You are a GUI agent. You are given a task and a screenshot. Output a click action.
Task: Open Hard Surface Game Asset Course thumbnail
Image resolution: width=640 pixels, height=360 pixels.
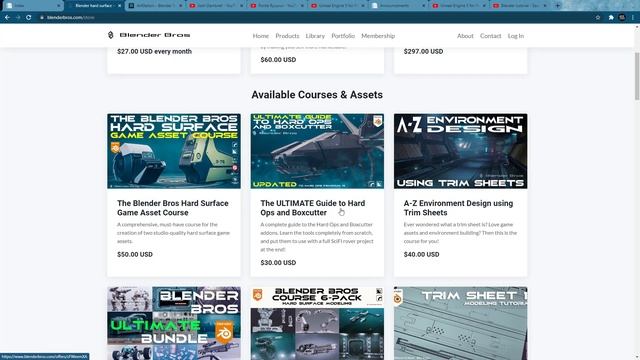[x=174, y=151]
